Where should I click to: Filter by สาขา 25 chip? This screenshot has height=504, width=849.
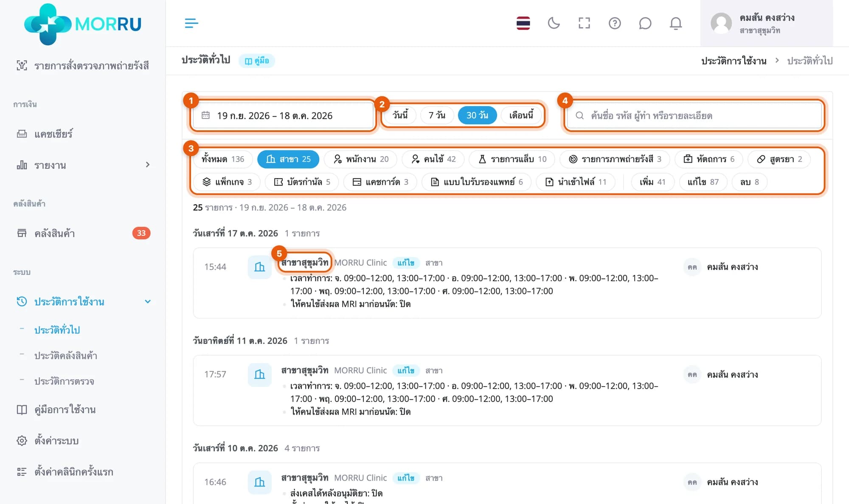pyautogui.click(x=288, y=159)
